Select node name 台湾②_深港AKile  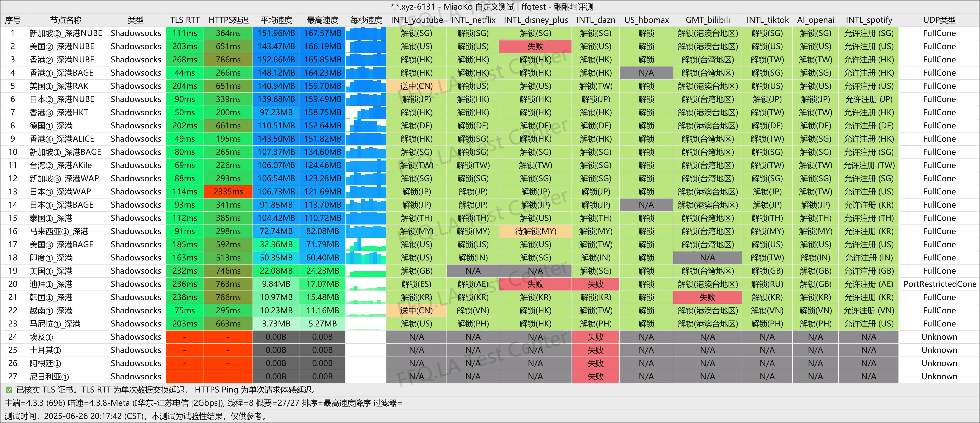(61, 166)
